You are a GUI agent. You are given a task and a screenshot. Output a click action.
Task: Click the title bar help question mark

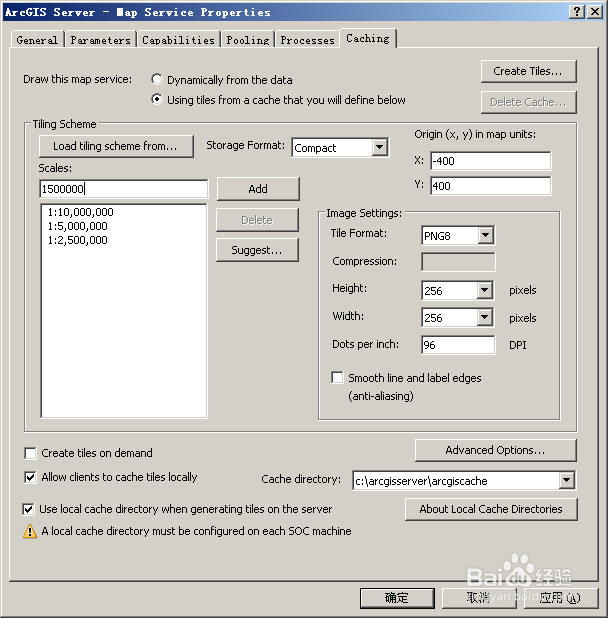[577, 12]
